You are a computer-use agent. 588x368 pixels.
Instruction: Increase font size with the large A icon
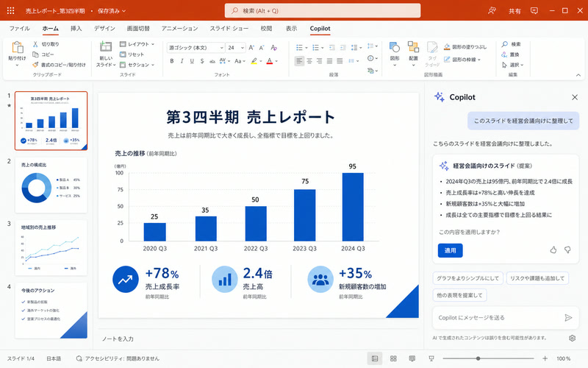[x=251, y=48]
